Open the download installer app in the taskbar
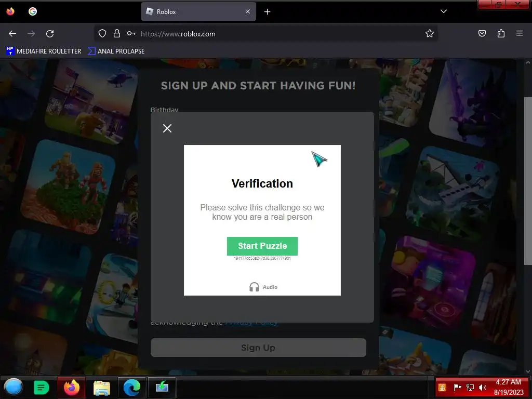 tap(162, 387)
